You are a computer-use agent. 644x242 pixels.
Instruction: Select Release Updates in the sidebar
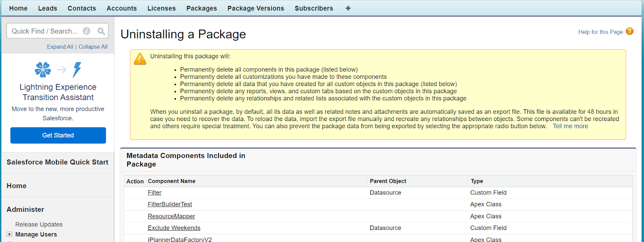(39, 224)
